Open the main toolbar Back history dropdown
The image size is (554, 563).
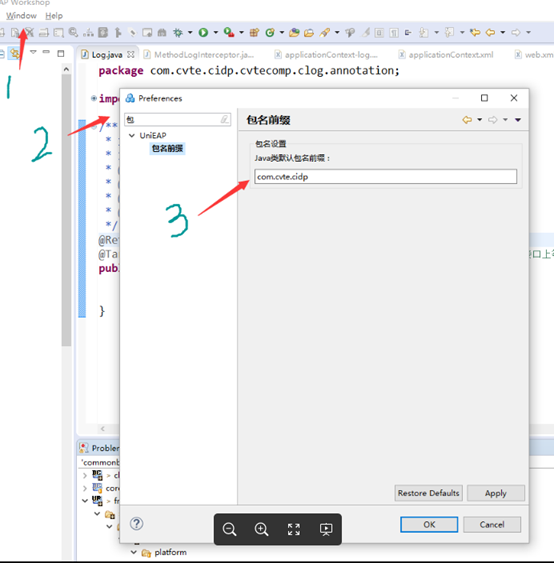503,33
